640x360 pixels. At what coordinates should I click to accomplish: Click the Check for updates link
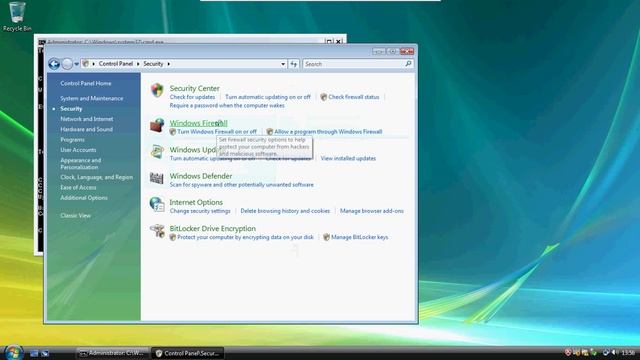tap(192, 97)
